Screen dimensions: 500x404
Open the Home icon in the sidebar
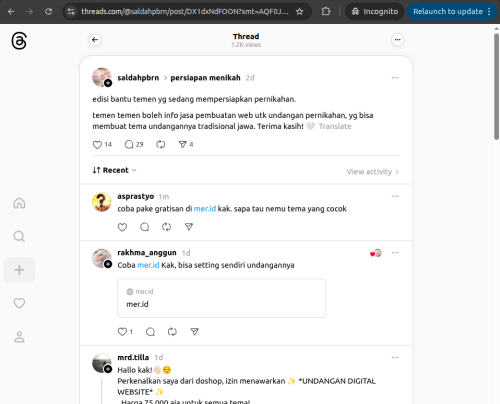click(19, 203)
